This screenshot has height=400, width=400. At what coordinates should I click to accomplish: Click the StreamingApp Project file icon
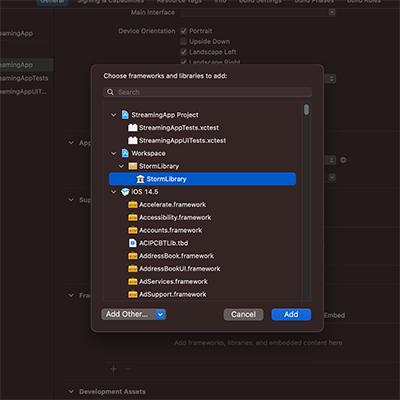click(125, 115)
